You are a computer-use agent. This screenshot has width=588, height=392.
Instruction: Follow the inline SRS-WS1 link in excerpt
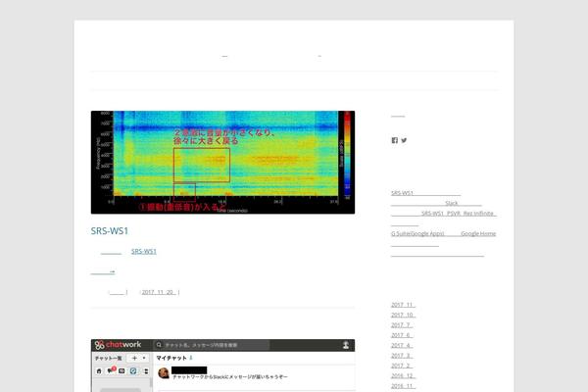click(x=144, y=251)
